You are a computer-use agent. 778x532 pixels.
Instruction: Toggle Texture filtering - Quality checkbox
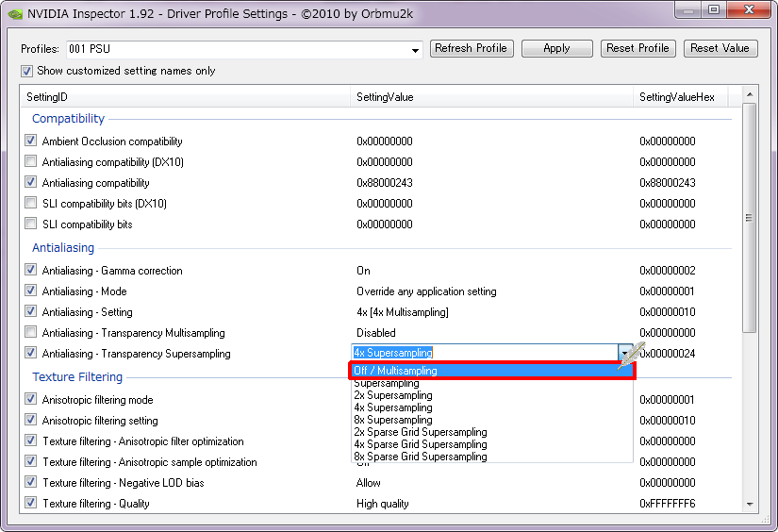click(x=31, y=503)
